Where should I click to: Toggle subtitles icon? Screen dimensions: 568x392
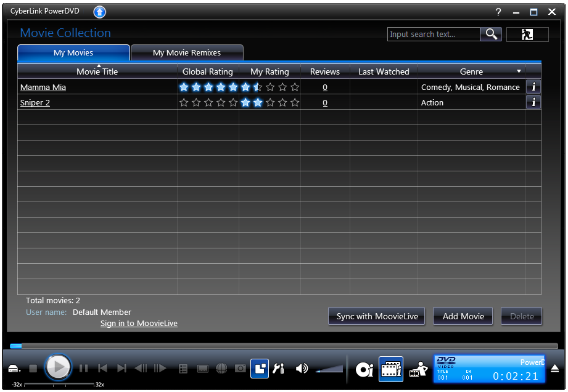coord(202,369)
